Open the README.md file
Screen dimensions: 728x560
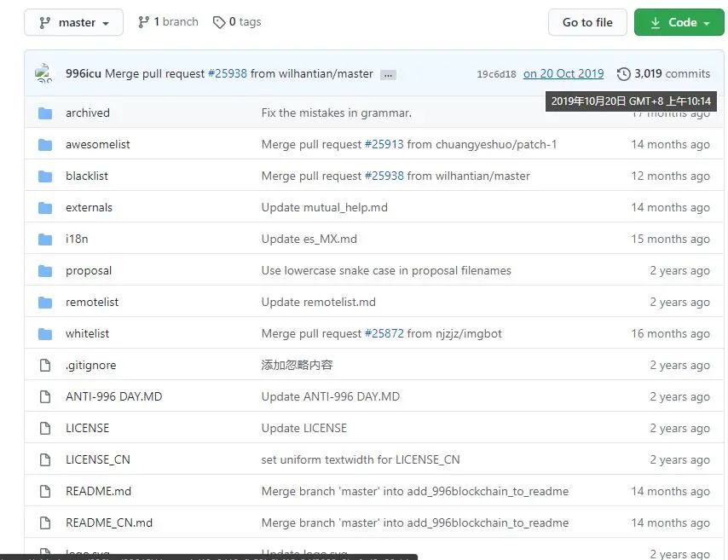(x=98, y=491)
